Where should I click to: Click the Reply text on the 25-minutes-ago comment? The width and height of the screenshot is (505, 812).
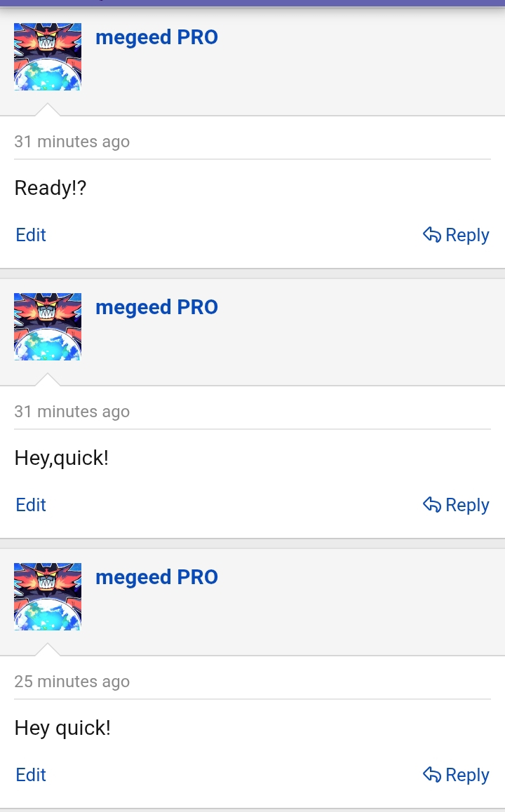click(x=467, y=776)
